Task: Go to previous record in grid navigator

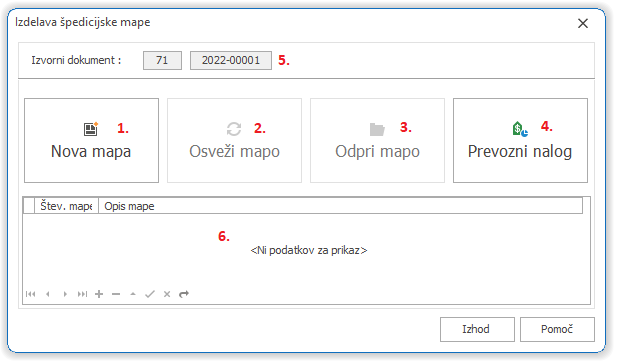Action: coord(48,294)
